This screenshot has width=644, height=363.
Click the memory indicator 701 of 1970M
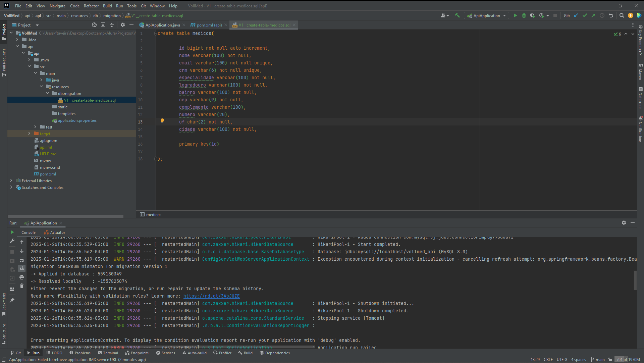point(628,360)
